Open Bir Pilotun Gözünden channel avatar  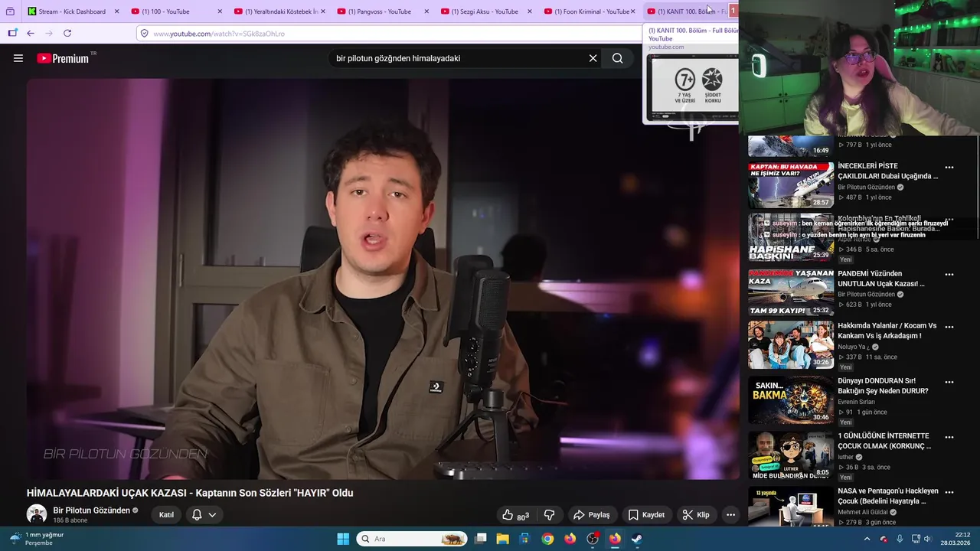click(37, 514)
